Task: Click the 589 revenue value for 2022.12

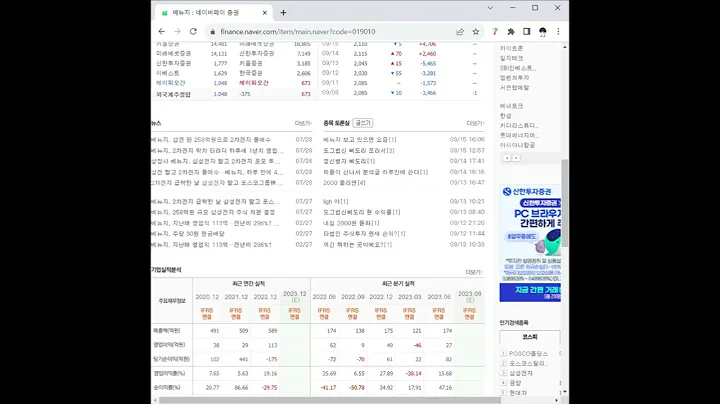Action: point(272,331)
